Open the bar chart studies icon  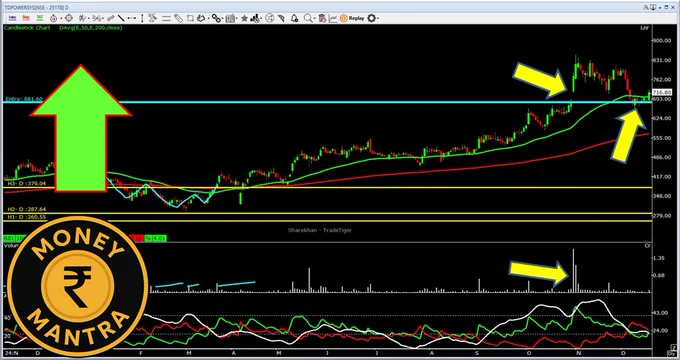pyautogui.click(x=254, y=18)
